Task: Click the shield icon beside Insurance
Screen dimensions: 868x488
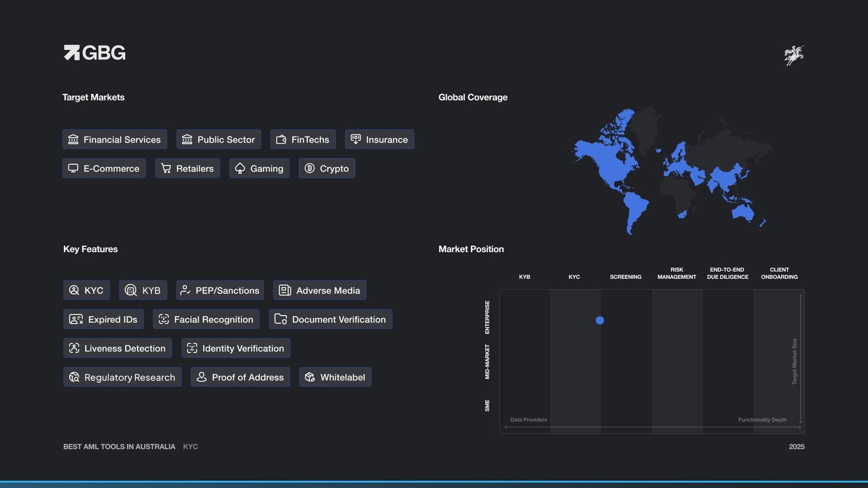Action: (x=356, y=139)
